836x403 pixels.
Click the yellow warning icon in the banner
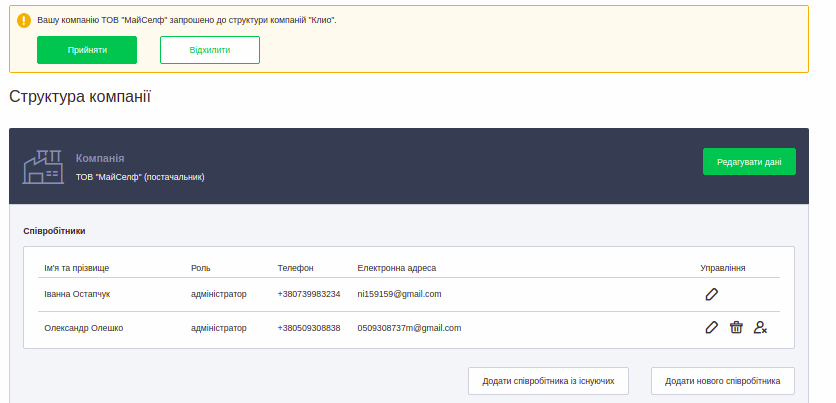22,20
